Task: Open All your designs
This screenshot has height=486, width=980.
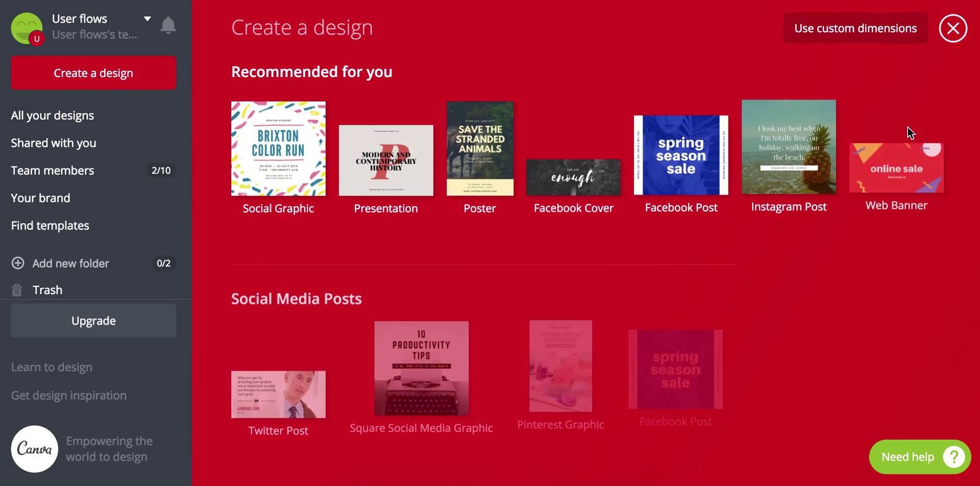Action: point(53,115)
